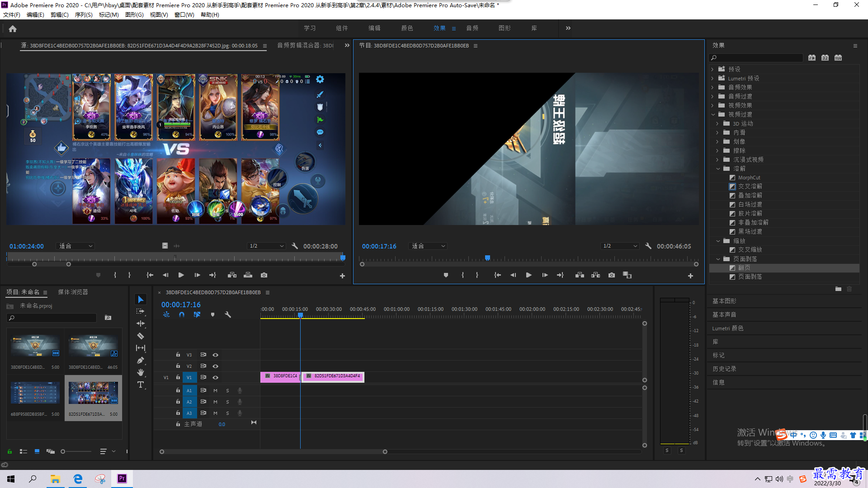Switch to 颜色 workspace tab
Image resolution: width=868 pixels, height=488 pixels.
pos(407,28)
